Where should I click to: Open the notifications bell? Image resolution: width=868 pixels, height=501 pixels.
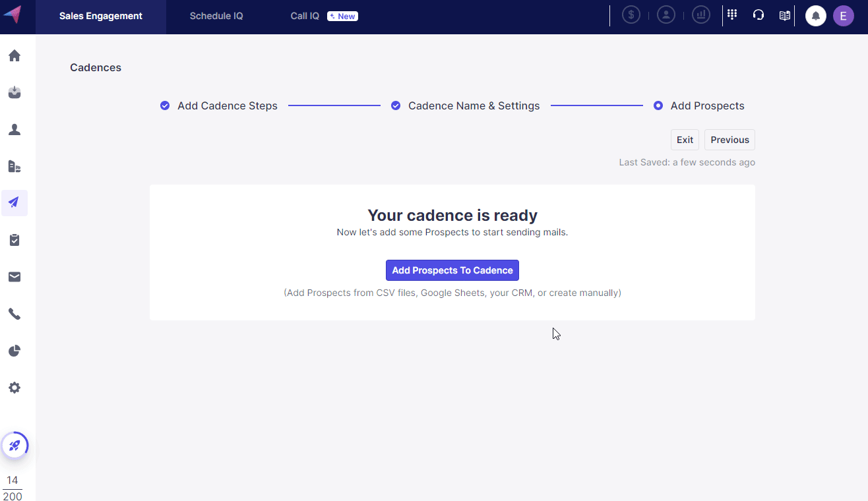pyautogui.click(x=816, y=16)
